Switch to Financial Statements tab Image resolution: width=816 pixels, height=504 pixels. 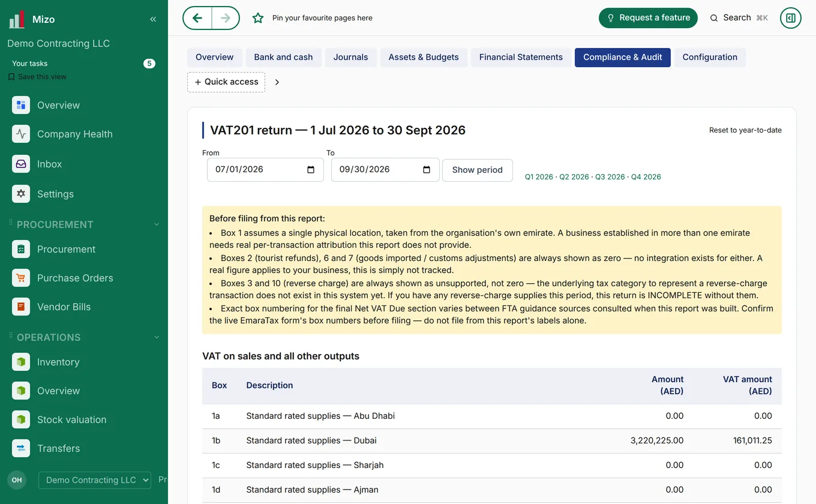point(521,58)
